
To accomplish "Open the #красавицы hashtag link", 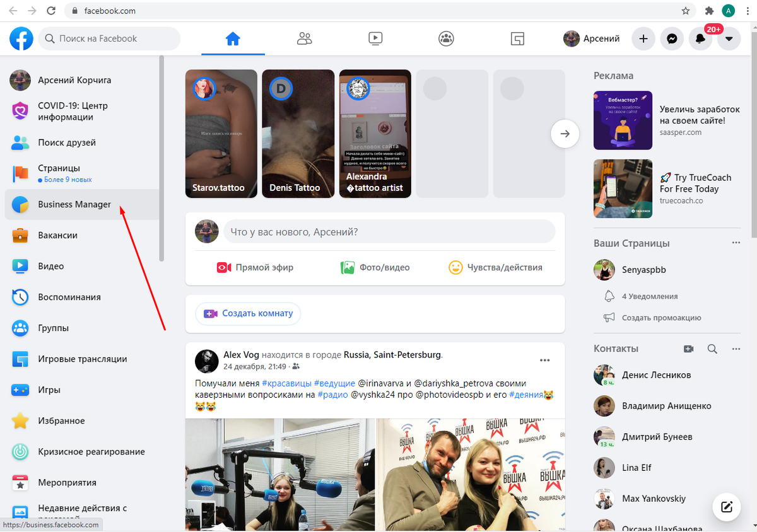I will pyautogui.click(x=286, y=383).
